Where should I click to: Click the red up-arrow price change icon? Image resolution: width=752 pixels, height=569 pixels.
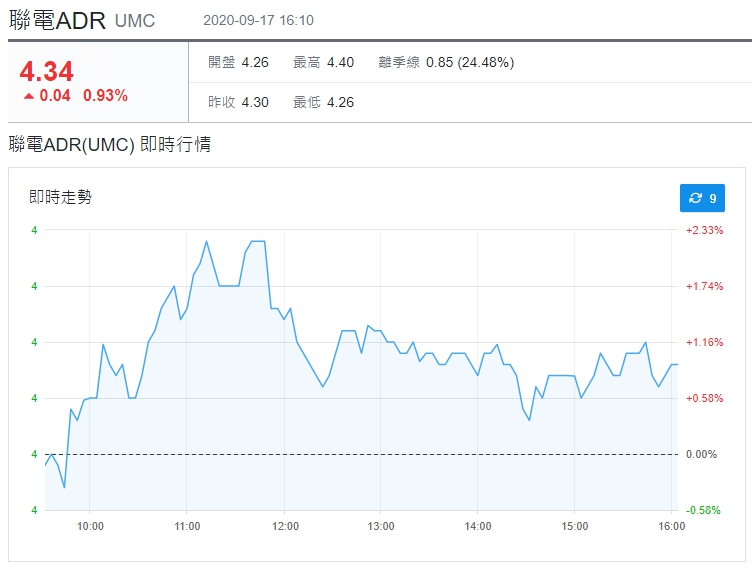(x=29, y=96)
